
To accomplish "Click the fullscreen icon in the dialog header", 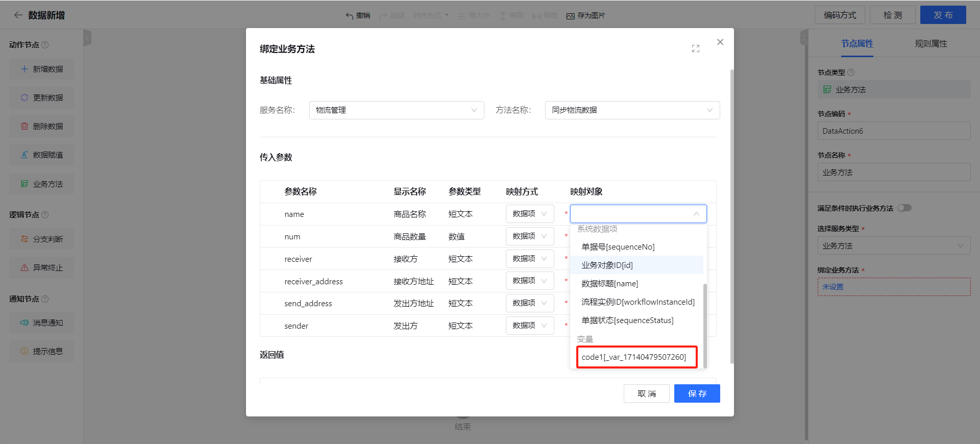I will [696, 48].
